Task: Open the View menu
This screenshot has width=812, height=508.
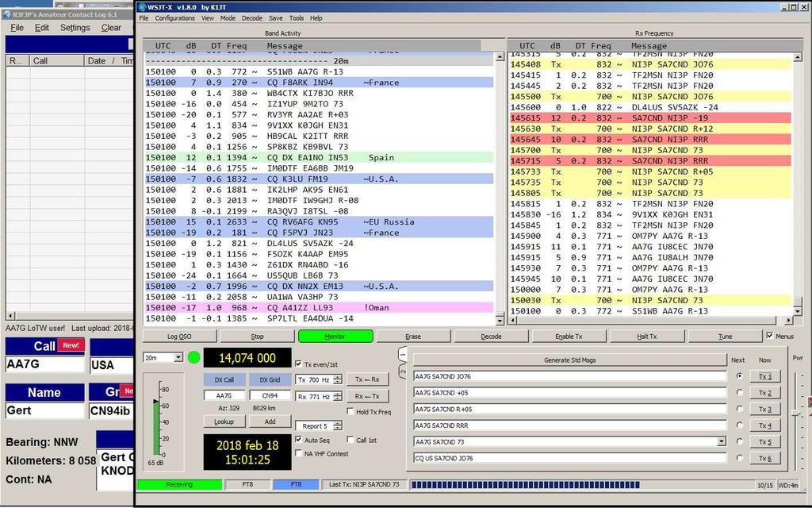Action: tap(208, 17)
